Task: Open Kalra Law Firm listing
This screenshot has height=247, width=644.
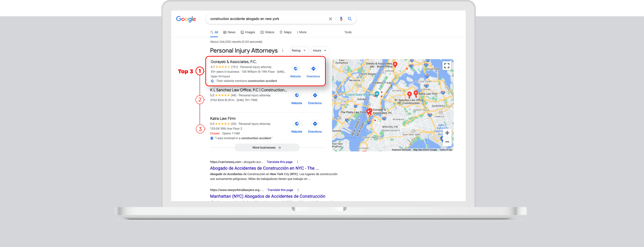Action: click(223, 118)
